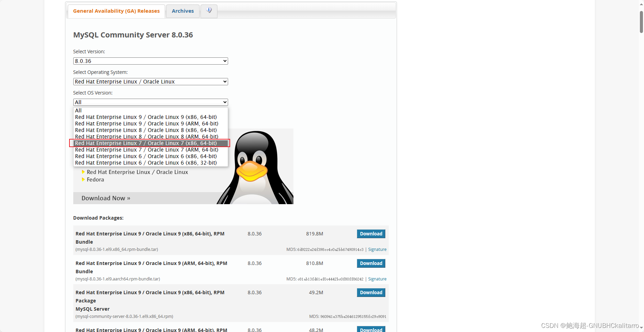
Task: Download the MySQL Server RPM Package 49.2M
Action: [x=371, y=292]
